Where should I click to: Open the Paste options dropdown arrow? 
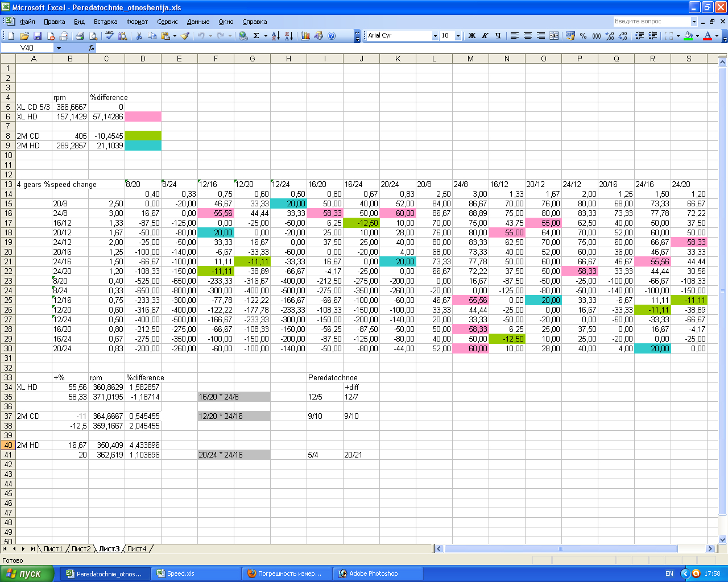pos(175,36)
